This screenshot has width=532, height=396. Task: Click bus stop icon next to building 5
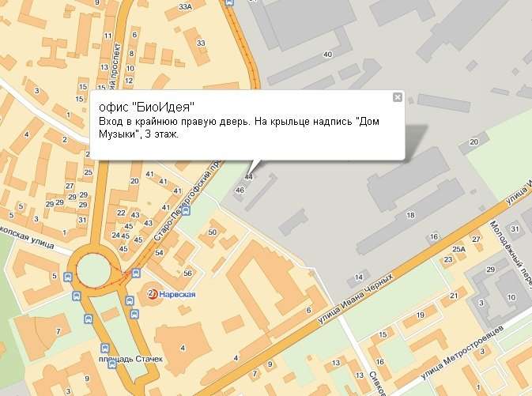(68, 277)
